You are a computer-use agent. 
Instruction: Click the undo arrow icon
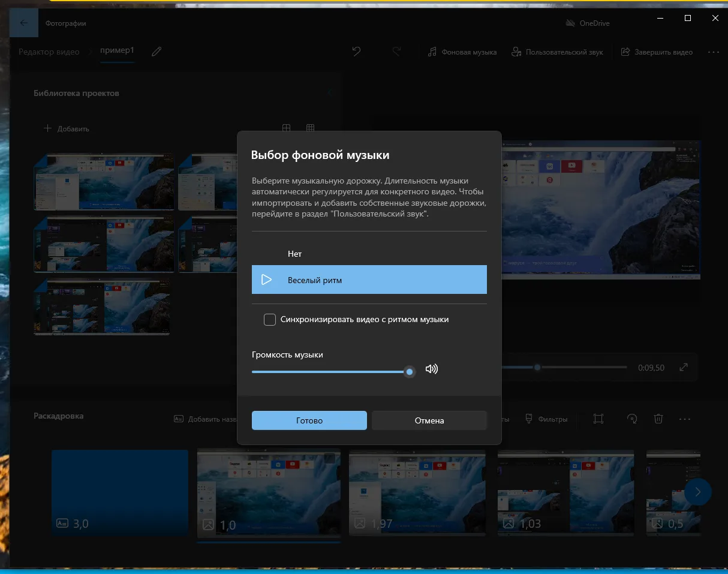point(356,52)
